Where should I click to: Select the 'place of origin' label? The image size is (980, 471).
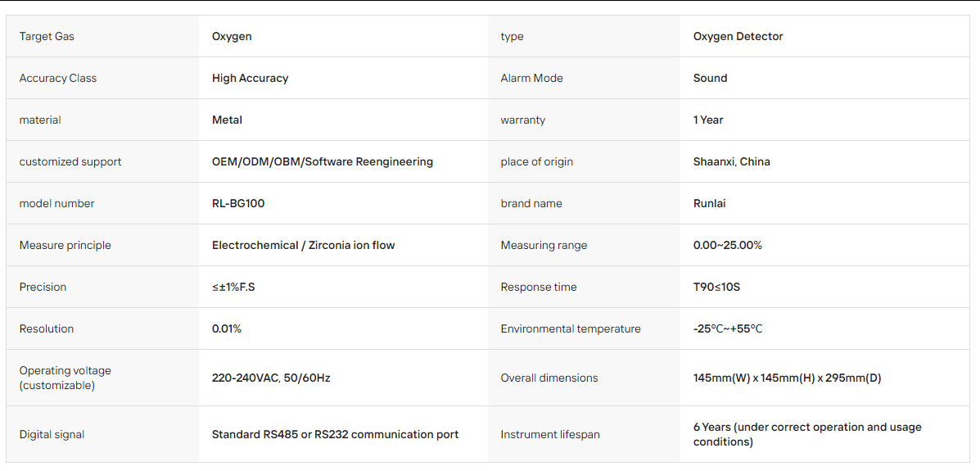pos(537,162)
